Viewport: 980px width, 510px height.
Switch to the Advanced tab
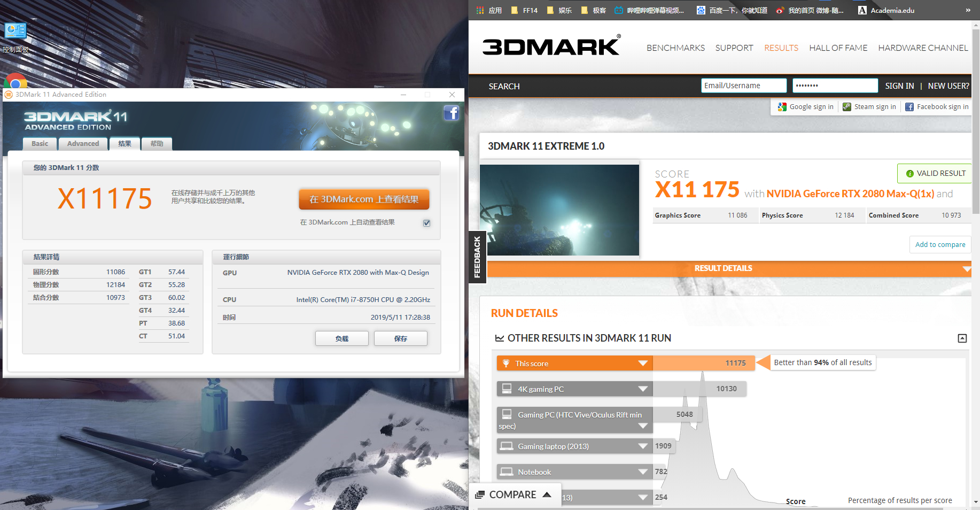[83, 144]
